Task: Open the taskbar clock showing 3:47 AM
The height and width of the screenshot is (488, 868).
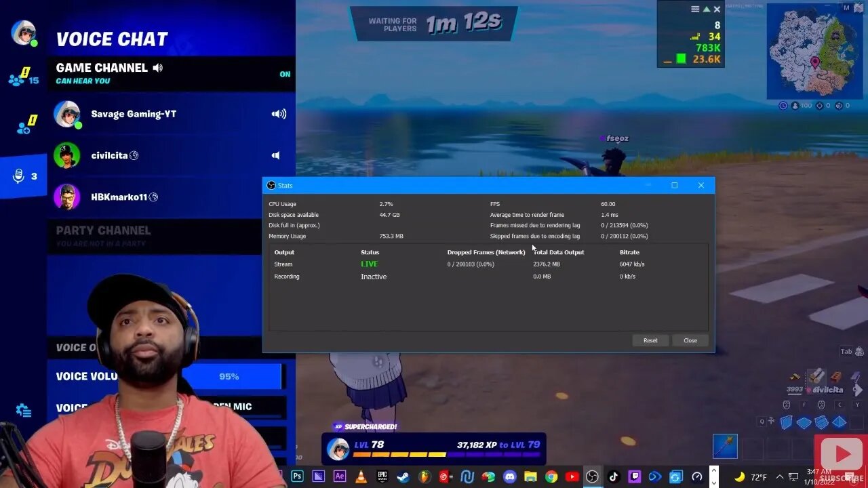Action: coord(818,476)
